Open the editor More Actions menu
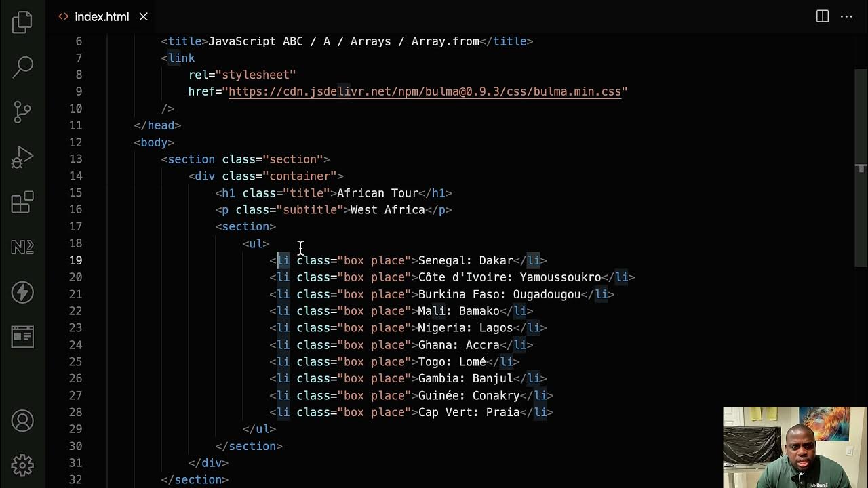The image size is (868, 488). click(846, 16)
